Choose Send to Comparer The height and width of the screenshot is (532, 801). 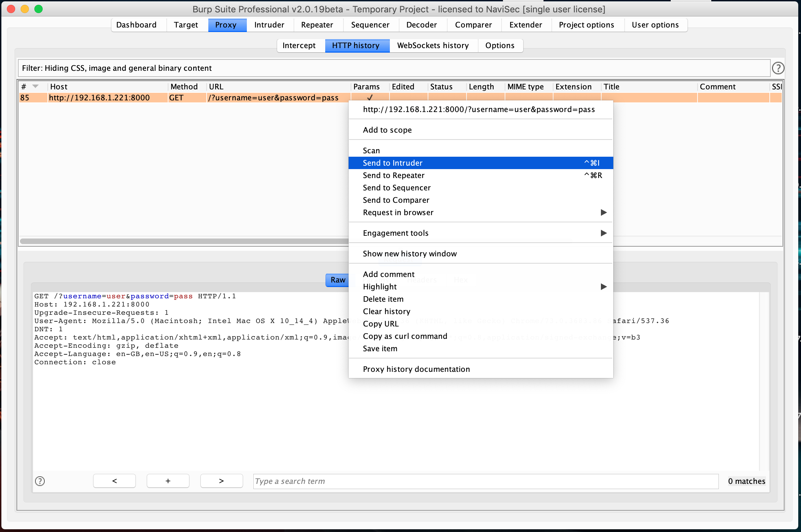pos(481,200)
